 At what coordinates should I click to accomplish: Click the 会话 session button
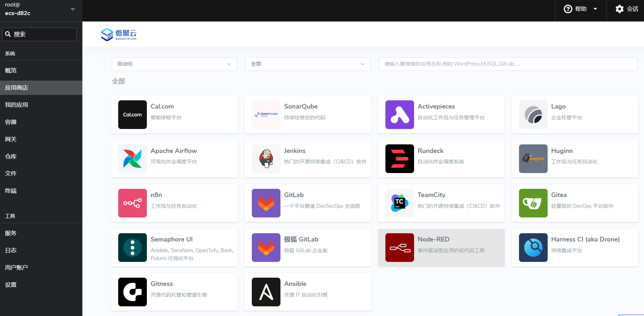626,9
